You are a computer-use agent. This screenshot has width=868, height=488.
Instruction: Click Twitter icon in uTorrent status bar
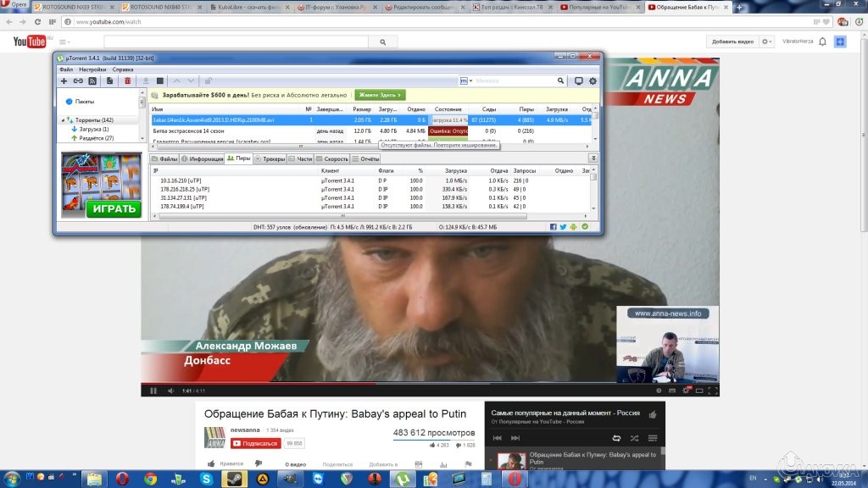563,227
